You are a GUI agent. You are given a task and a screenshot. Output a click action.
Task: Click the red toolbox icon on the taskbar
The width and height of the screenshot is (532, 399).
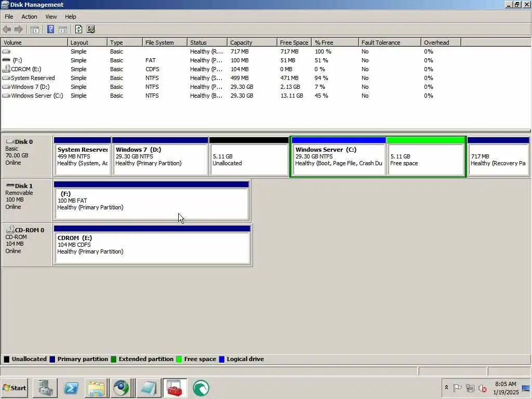coord(175,388)
